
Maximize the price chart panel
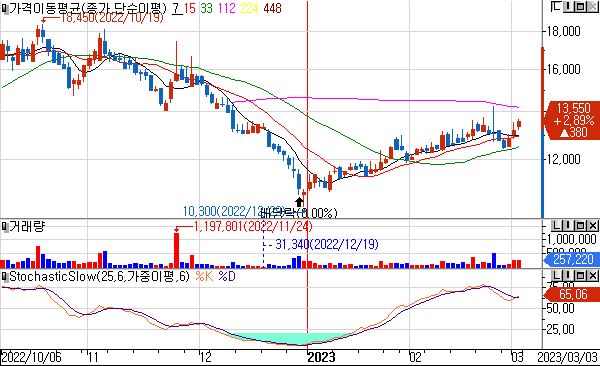[x=580, y=6]
